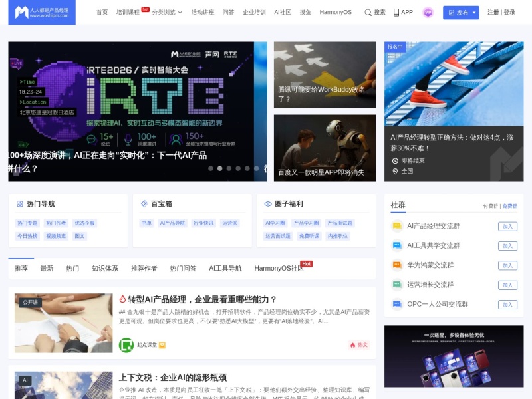Open 行业快讯 tag

click(203, 223)
